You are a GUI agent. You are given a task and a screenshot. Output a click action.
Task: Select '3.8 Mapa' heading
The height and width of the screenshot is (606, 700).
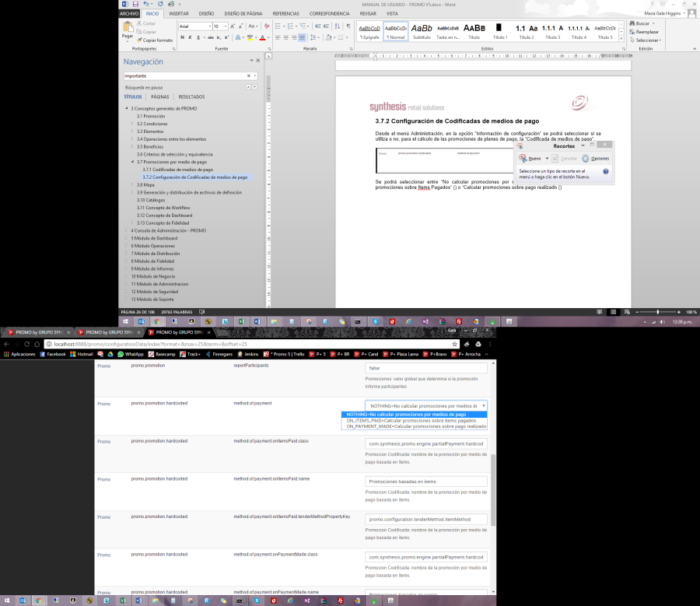(x=145, y=185)
